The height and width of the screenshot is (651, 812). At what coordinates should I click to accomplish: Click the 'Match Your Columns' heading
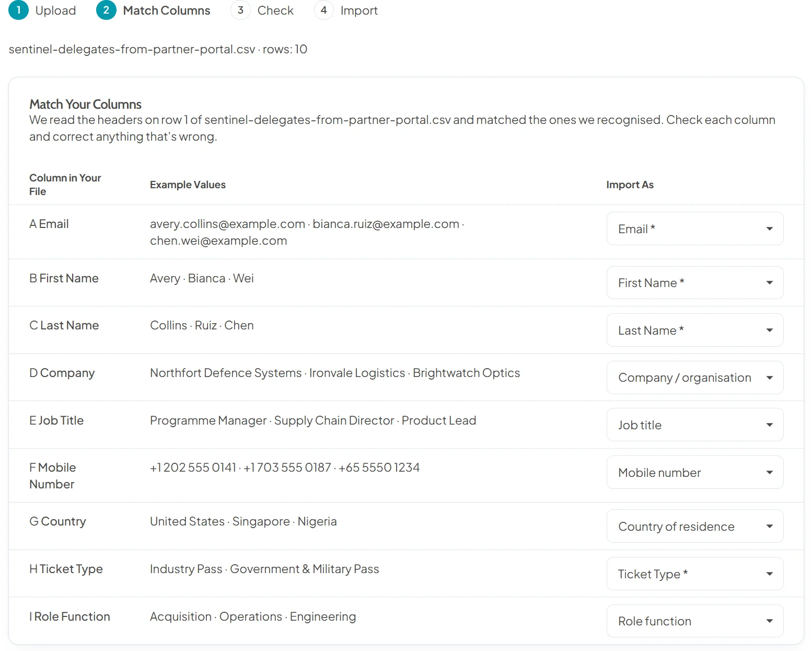pos(85,104)
